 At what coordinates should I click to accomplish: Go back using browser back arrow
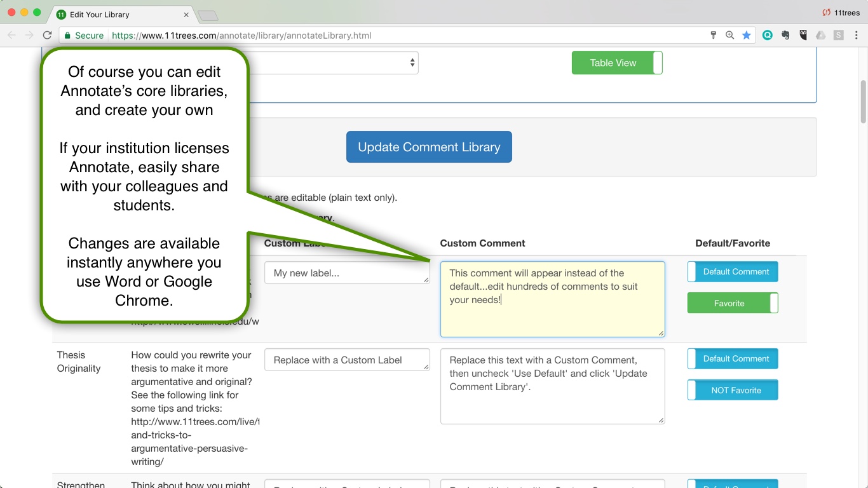tap(11, 36)
